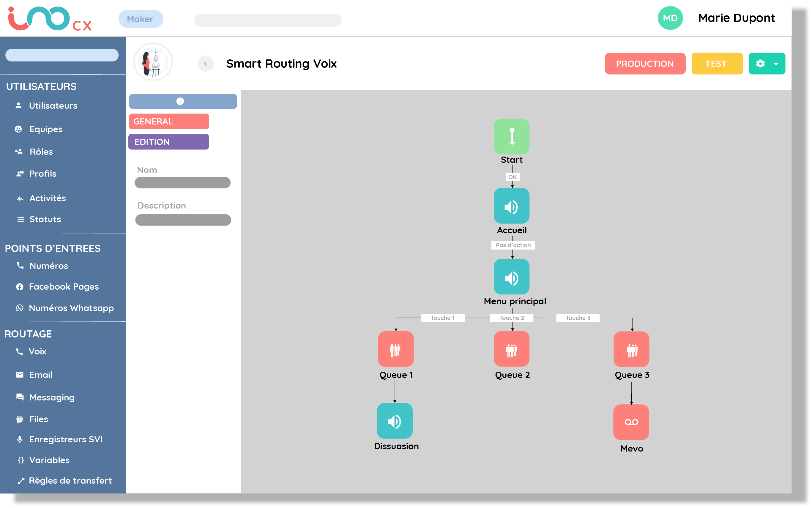Image resolution: width=812 pixels, height=508 pixels.
Task: Click the TEST button
Action: pos(717,64)
